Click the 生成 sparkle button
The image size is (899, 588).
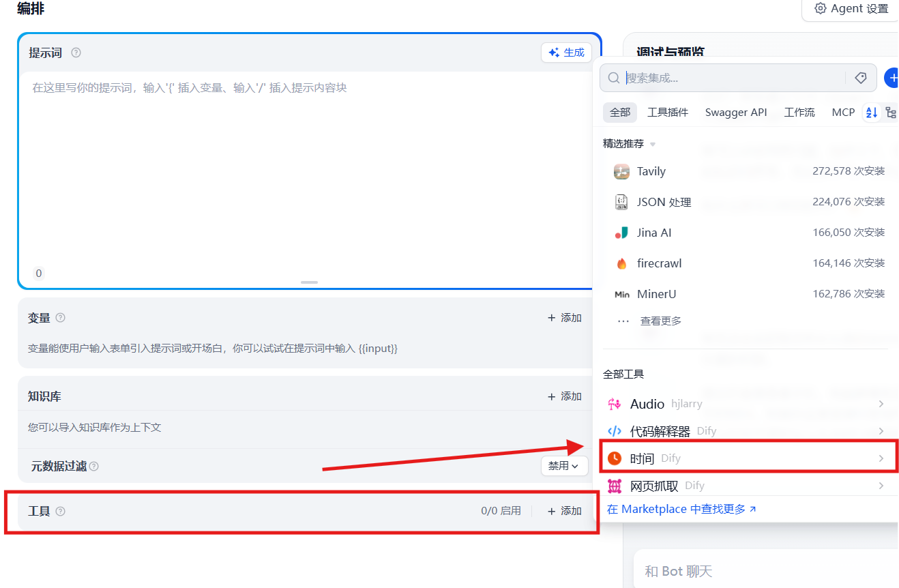point(566,53)
